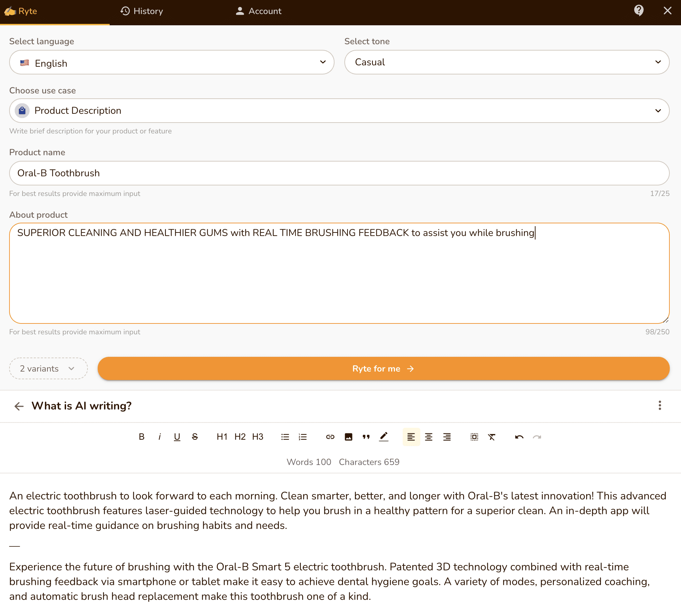
Task: Click the History tab
Action: pos(141,11)
